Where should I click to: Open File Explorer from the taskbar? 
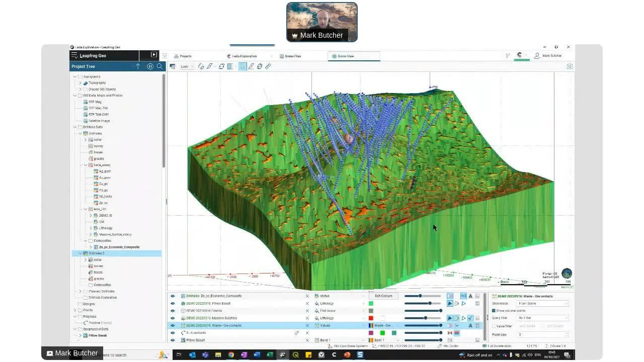coord(218,354)
